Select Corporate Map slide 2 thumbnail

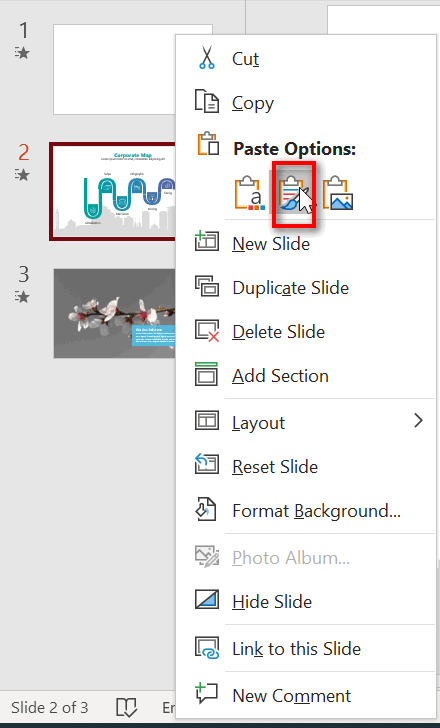(113, 191)
